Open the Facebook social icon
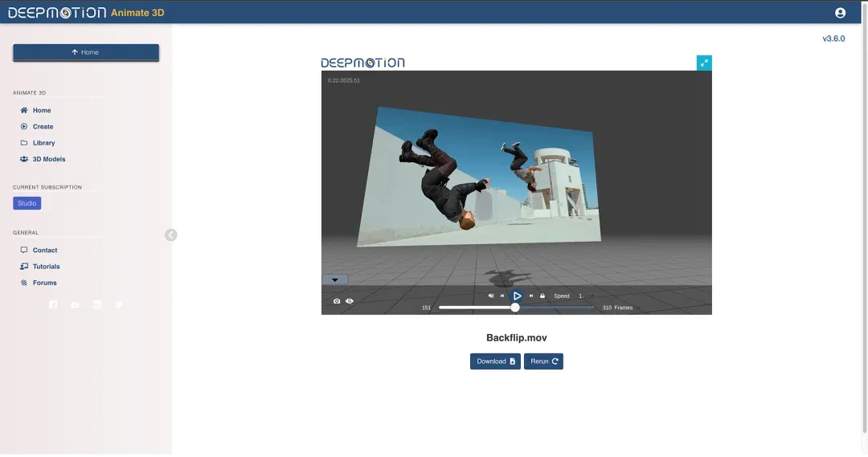The height and width of the screenshot is (457, 868). [x=53, y=305]
